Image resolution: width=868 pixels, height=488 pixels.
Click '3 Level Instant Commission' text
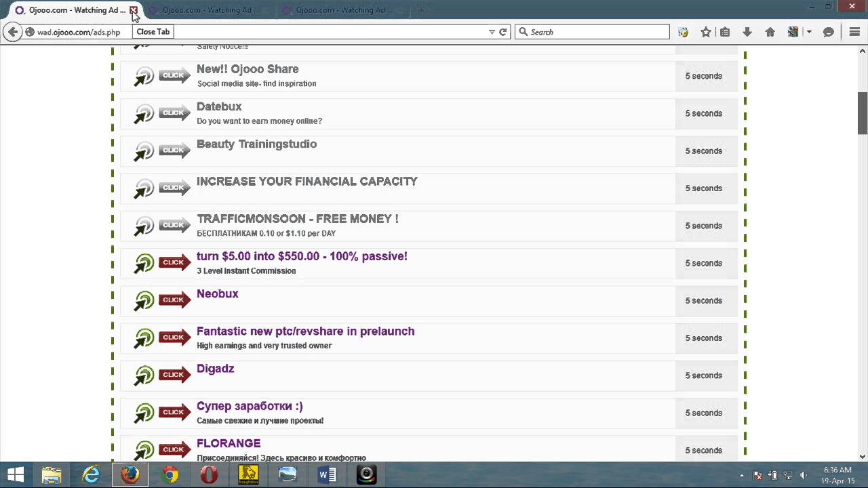tap(246, 271)
